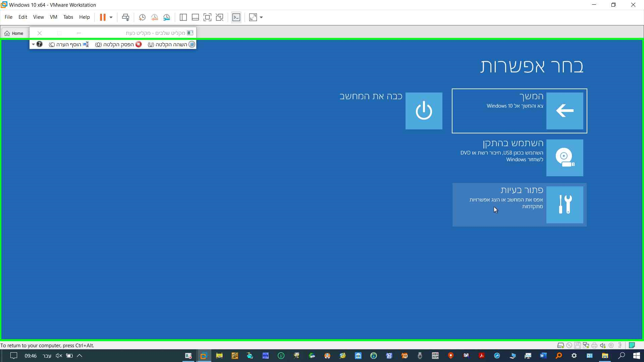Click the Unity mode toolbar icon

click(x=220, y=17)
